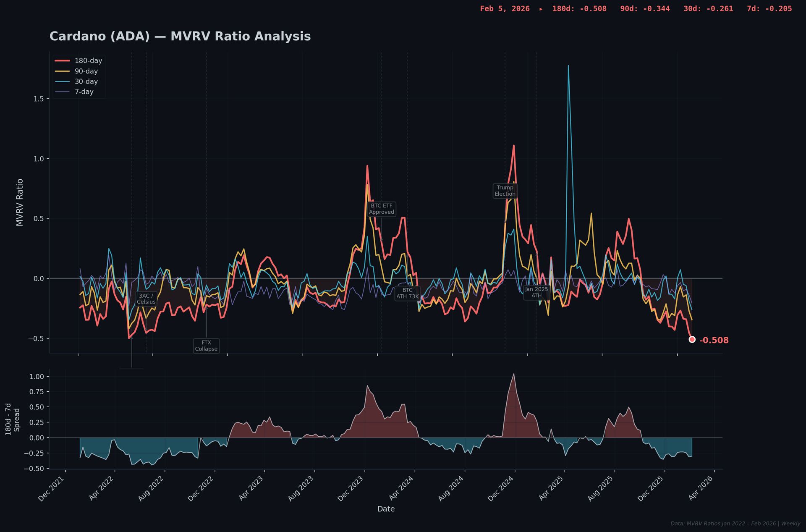Click the 90-day legend entry

pyautogui.click(x=86, y=71)
